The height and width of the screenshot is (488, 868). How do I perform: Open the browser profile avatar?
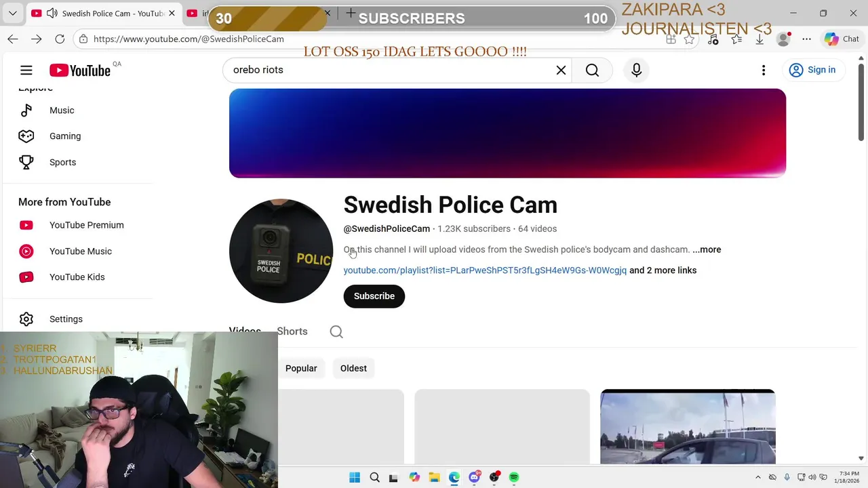pos(783,39)
